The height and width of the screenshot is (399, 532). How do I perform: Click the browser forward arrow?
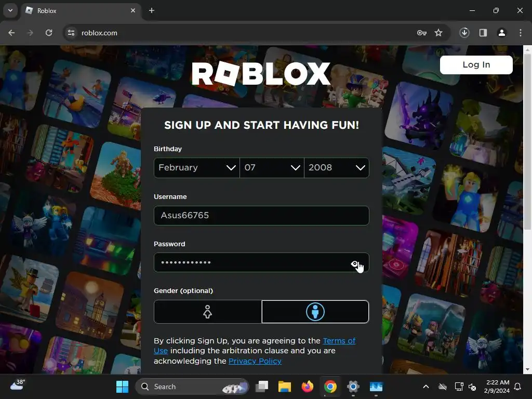pyautogui.click(x=30, y=33)
